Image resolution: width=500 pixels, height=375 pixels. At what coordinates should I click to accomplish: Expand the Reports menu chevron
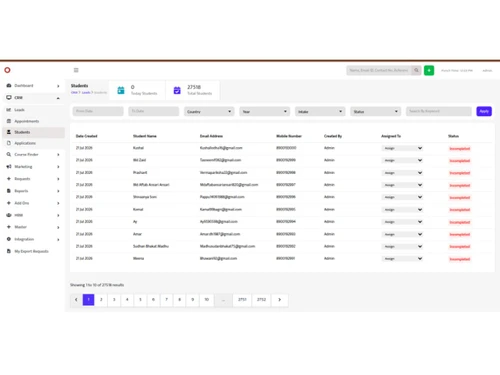tap(58, 191)
